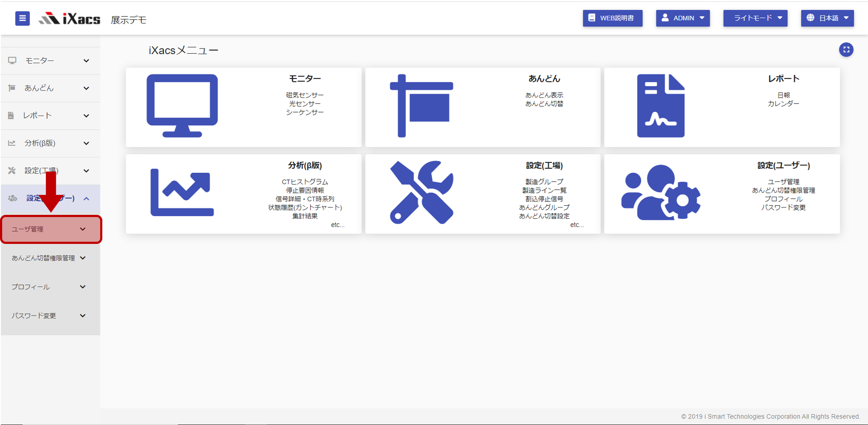This screenshot has height=425, width=868.
Task: Click あんどんグループ in factory settings card
Action: [x=544, y=208]
